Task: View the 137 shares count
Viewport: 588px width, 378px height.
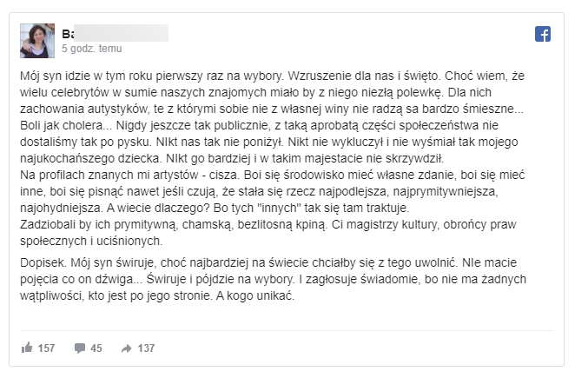Action: (146, 348)
